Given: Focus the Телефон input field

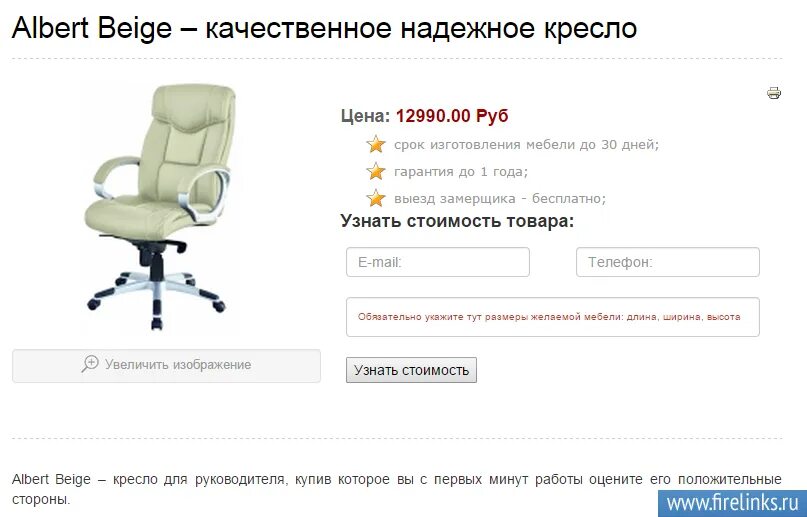Looking at the screenshot, I should [668, 262].
